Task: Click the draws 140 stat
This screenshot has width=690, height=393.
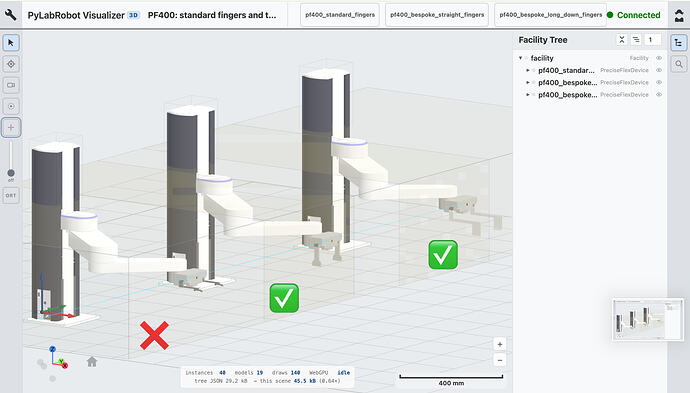Action: click(x=286, y=372)
